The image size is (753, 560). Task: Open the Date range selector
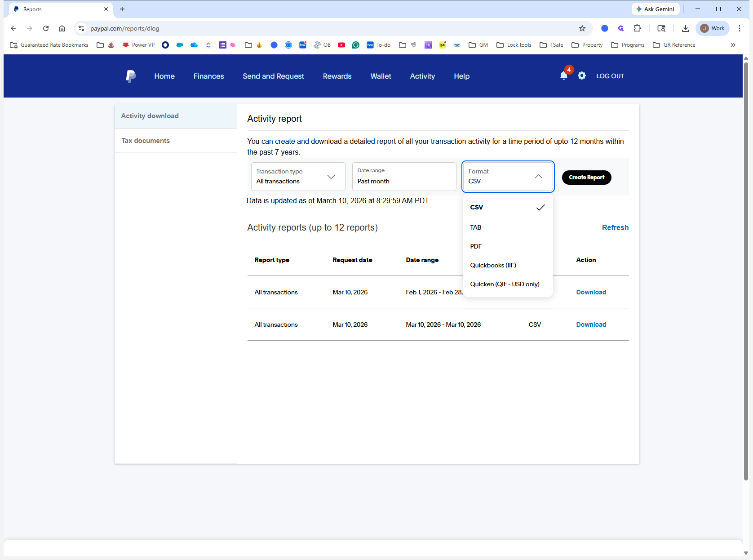[404, 177]
